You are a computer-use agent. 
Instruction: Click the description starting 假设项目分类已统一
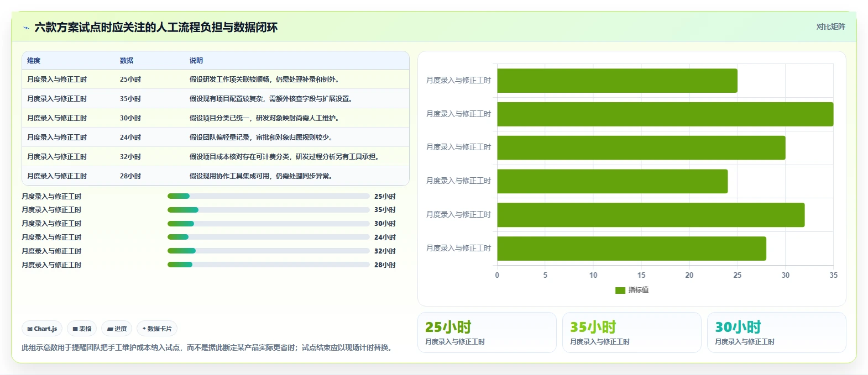[264, 118]
